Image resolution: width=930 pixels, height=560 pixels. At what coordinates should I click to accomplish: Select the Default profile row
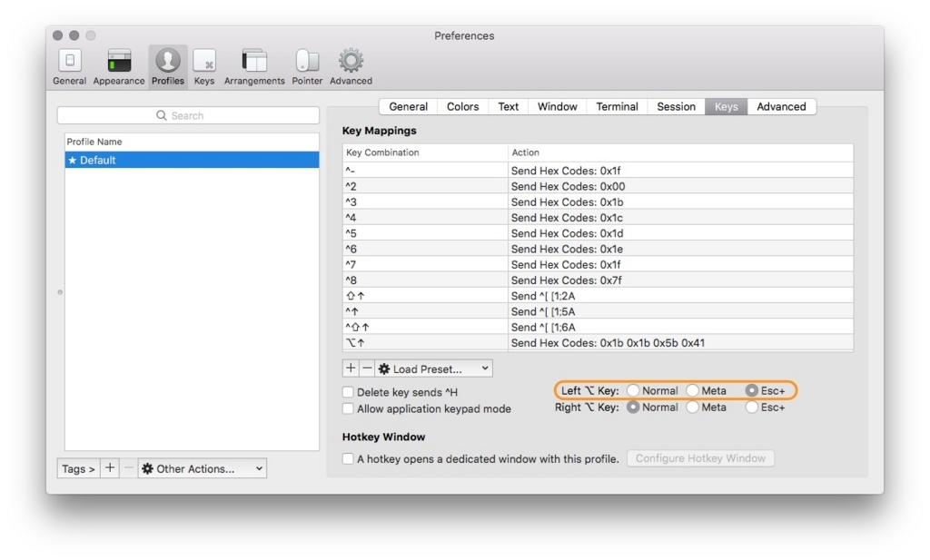click(193, 160)
